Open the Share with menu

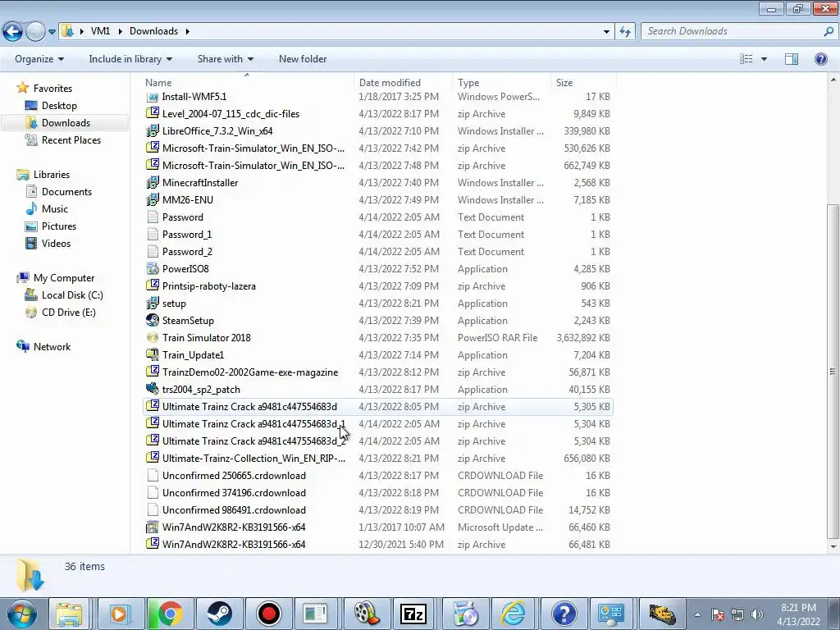(x=225, y=59)
